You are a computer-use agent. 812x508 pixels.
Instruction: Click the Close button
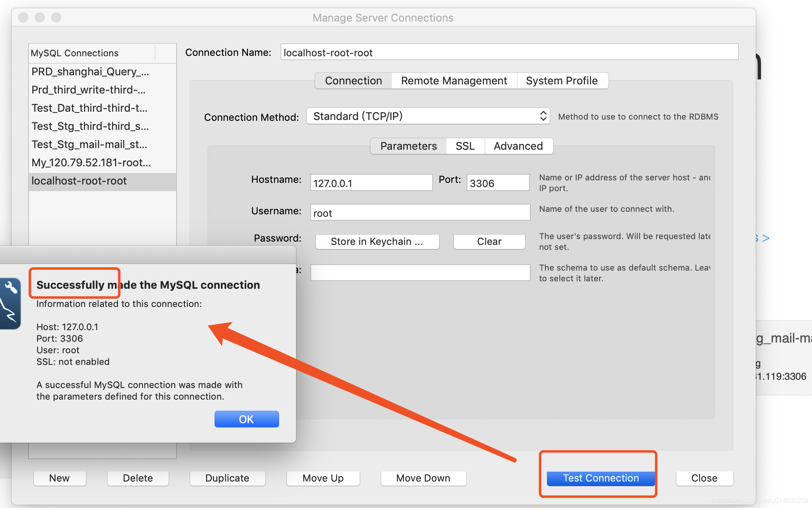click(705, 478)
